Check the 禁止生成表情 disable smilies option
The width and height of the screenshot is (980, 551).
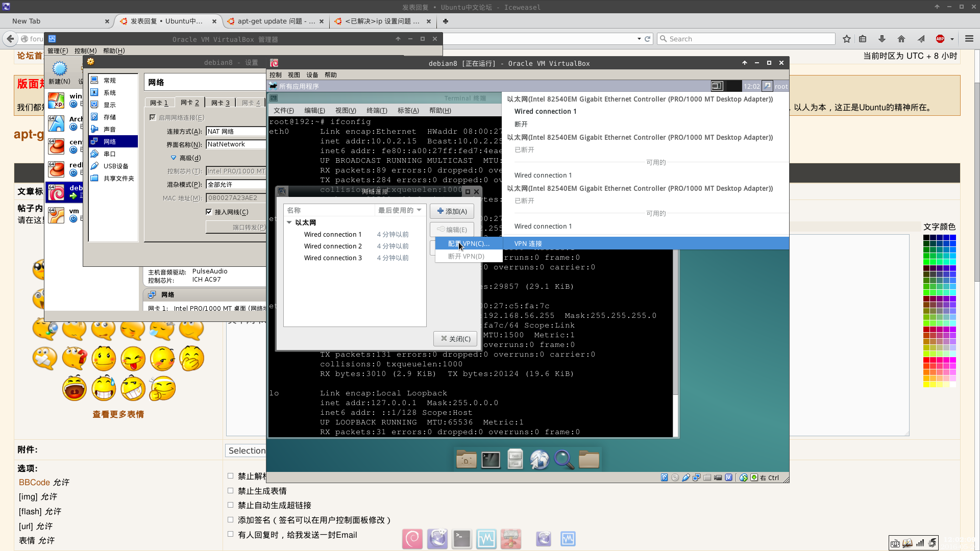tap(231, 491)
